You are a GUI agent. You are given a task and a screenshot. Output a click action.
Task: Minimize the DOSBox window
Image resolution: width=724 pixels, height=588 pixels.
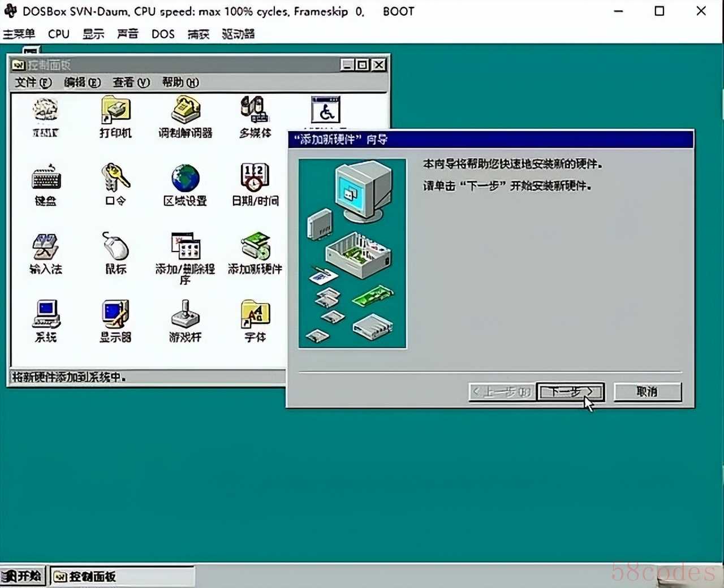pos(619,11)
